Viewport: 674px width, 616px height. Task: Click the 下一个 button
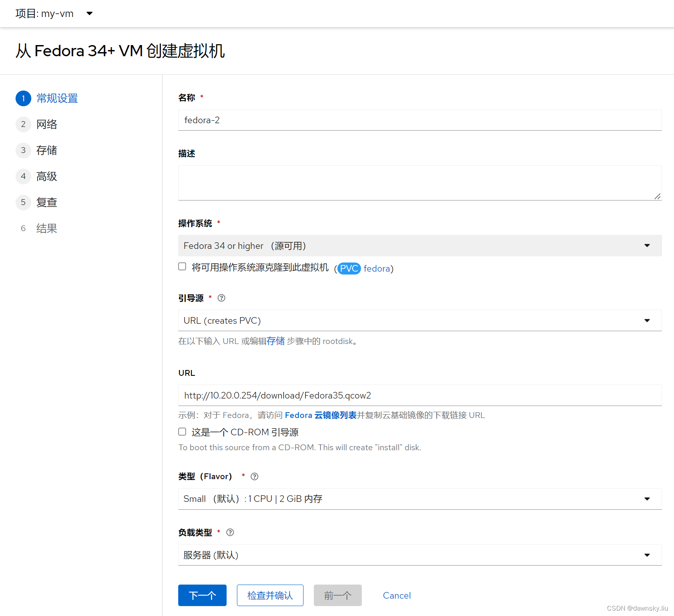(202, 595)
